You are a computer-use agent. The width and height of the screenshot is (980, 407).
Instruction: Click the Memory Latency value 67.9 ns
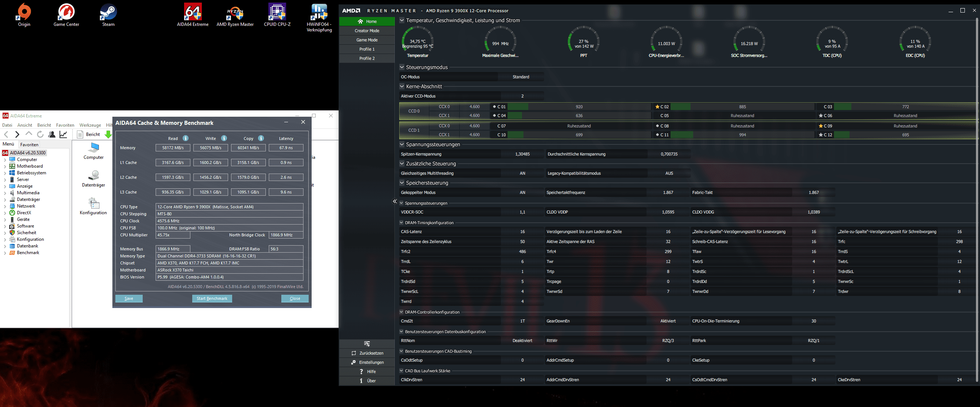(286, 148)
